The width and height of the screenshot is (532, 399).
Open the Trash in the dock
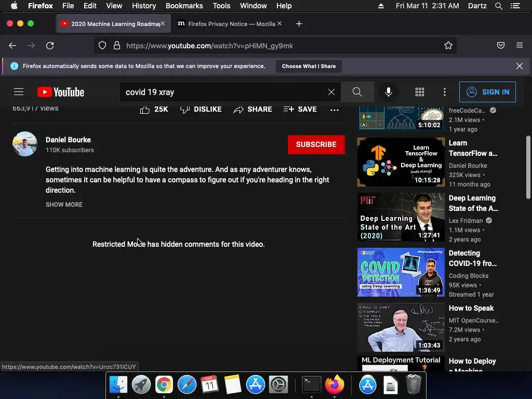[413, 384]
